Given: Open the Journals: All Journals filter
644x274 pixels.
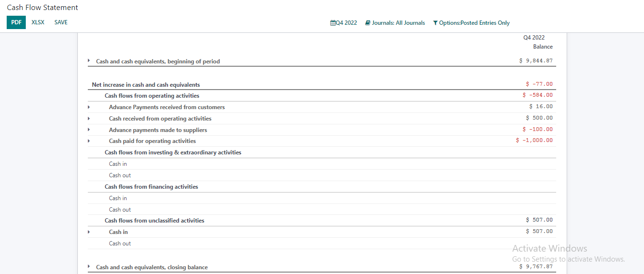Looking at the screenshot, I should pyautogui.click(x=395, y=23).
